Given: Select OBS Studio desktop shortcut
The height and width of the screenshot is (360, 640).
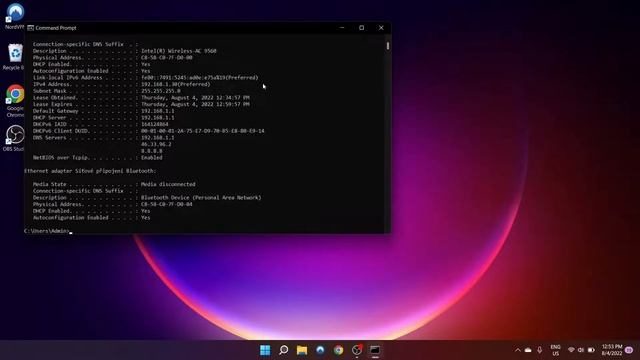Looking at the screenshot, I should pyautogui.click(x=15, y=138).
